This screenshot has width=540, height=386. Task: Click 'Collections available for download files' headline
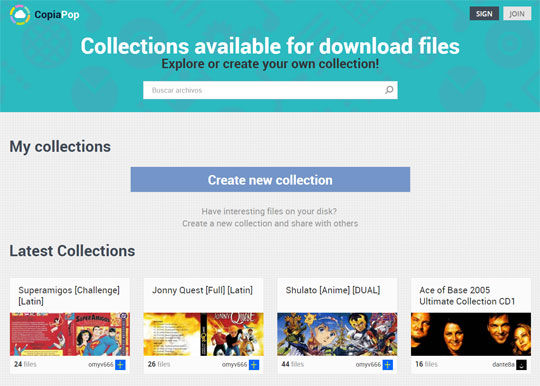click(x=270, y=46)
